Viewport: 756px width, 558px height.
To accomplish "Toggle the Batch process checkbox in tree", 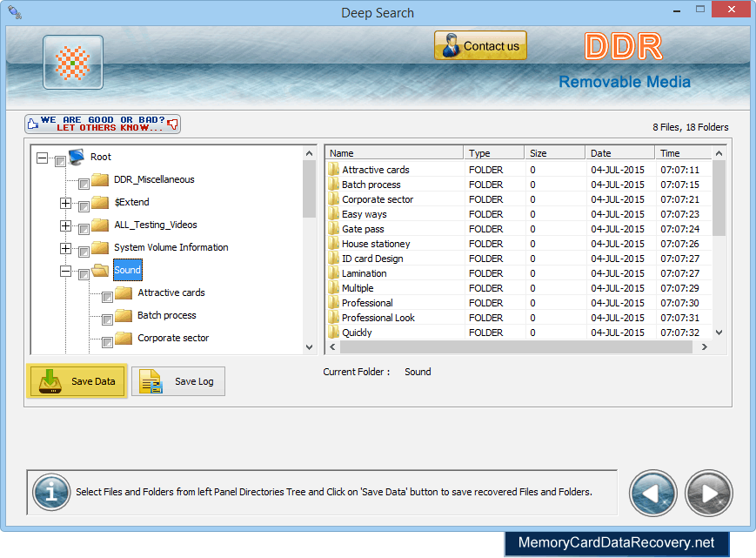I will click(x=107, y=319).
